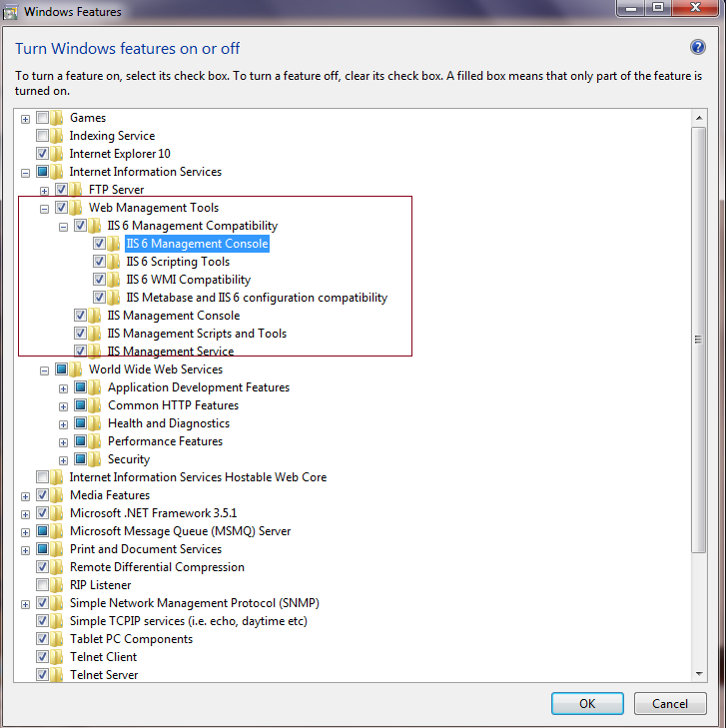Maximize the Windows Features window
This screenshot has width=726, height=728.
coord(658,8)
